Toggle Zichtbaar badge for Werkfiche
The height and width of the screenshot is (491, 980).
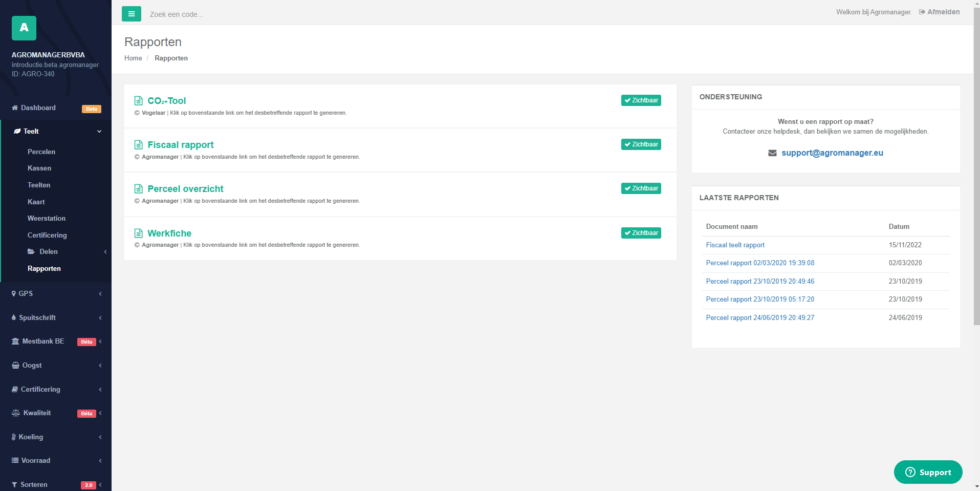pyautogui.click(x=641, y=233)
